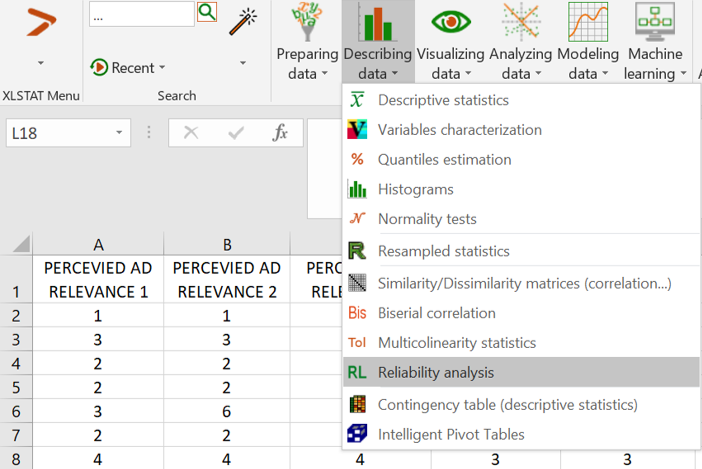
Task: Click the Insert Function fx icon
Action: (280, 132)
